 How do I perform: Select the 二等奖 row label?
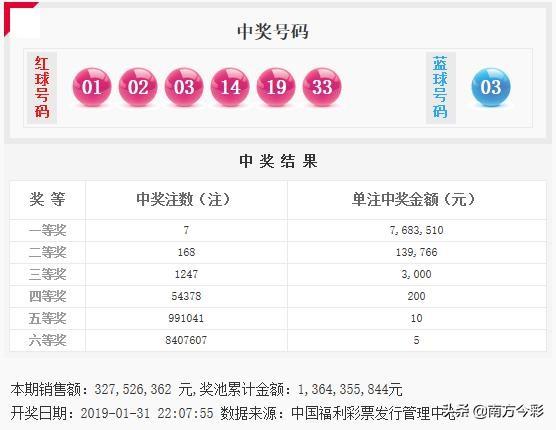[x=47, y=252]
